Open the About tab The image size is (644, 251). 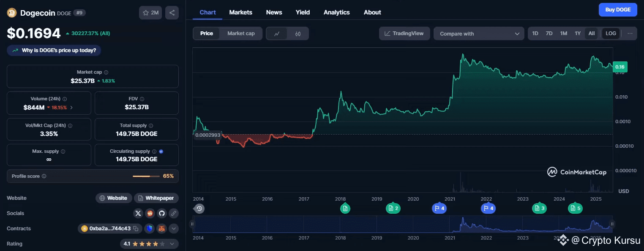point(372,12)
